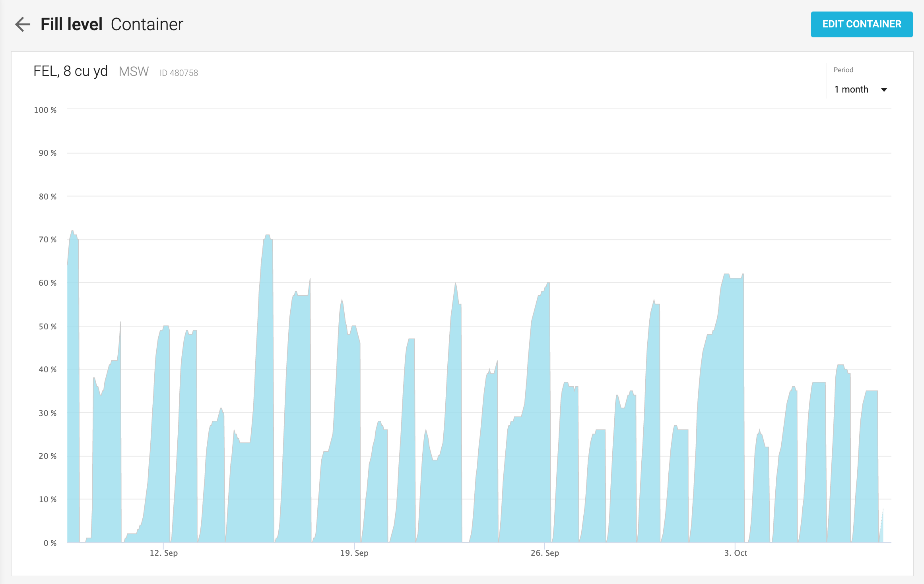Click the 50 % y-axis label
This screenshot has height=584, width=924.
pos(47,327)
